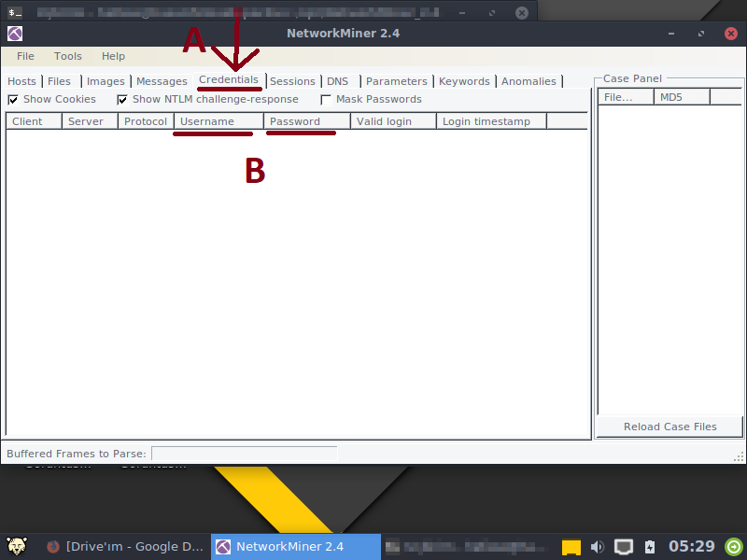Open the system start menu bear icon

pyautogui.click(x=17, y=546)
